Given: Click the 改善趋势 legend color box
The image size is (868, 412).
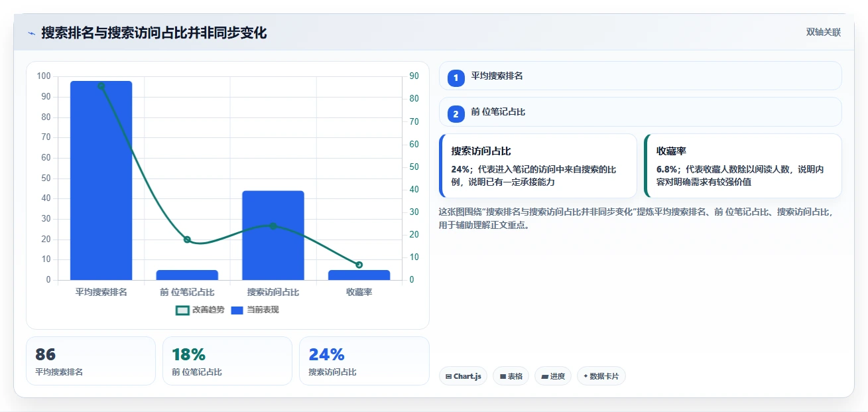Looking at the screenshot, I should [x=182, y=310].
